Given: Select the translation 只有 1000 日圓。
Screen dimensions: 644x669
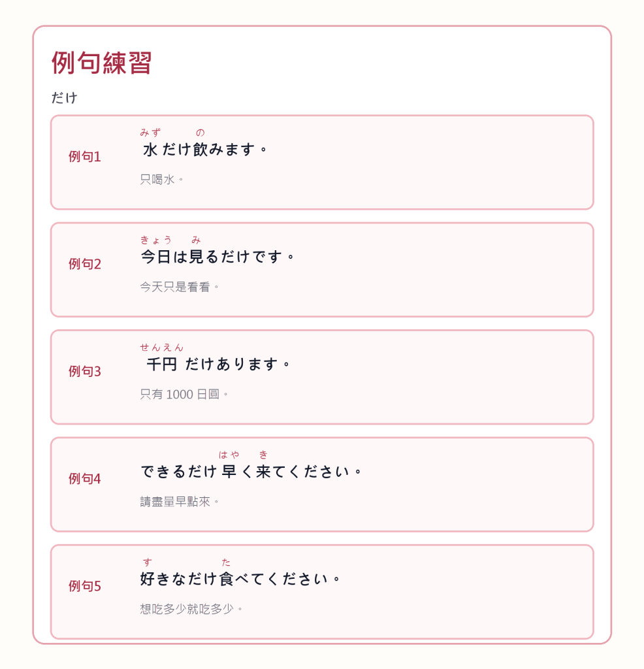Looking at the screenshot, I should pyautogui.click(x=184, y=394).
